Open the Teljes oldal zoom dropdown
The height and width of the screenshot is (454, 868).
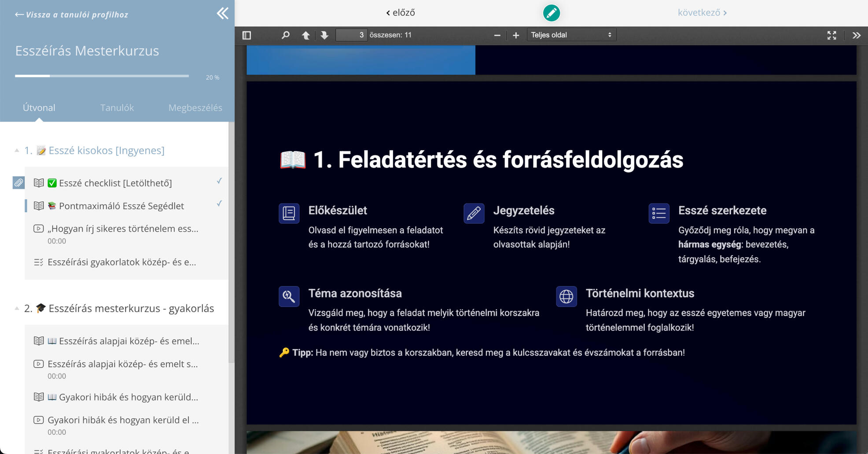[x=571, y=35]
